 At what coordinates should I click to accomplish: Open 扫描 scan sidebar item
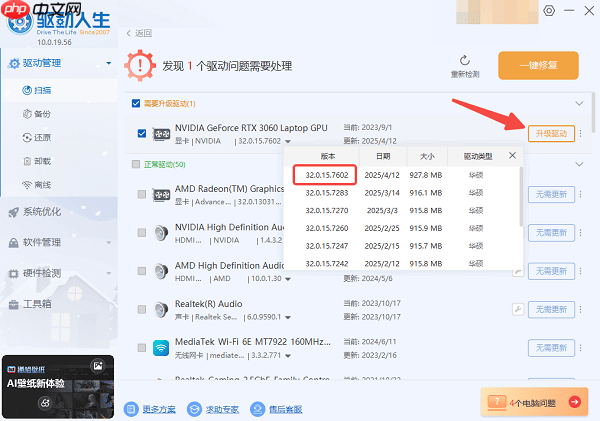point(37,90)
